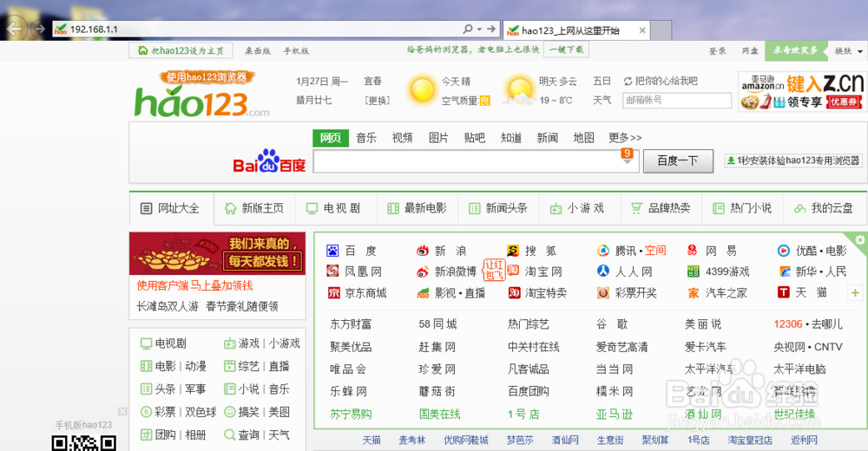This screenshot has width=868, height=451.
Task: Open the 苏宁易购 link
Action: pyautogui.click(x=351, y=414)
